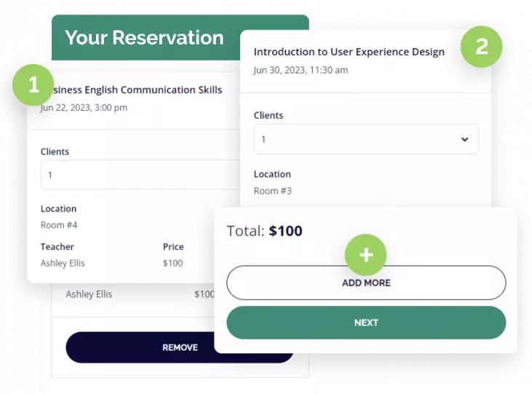Click the $100 value under Price
Screen dimensions: 532x394
tap(172, 263)
